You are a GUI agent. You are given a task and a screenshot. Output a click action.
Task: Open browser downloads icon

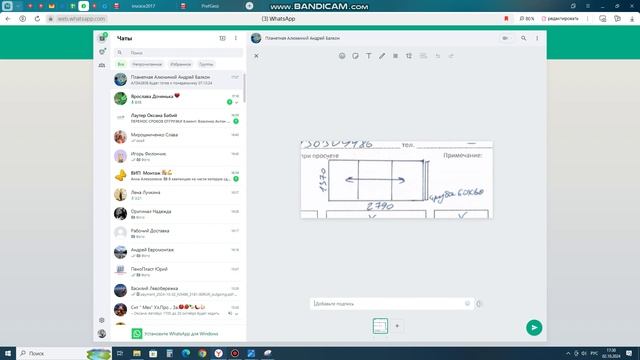click(x=632, y=19)
